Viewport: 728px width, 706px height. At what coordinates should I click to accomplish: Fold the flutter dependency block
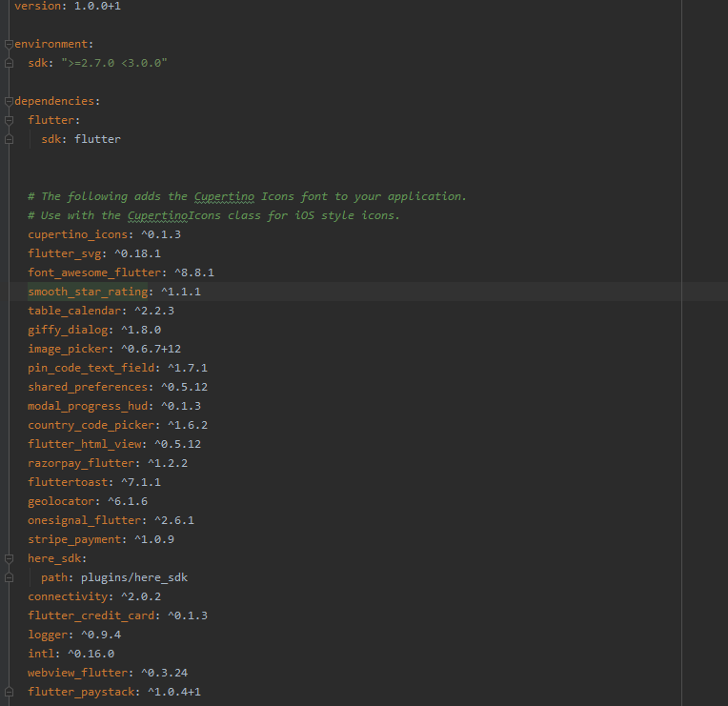pos(9,120)
